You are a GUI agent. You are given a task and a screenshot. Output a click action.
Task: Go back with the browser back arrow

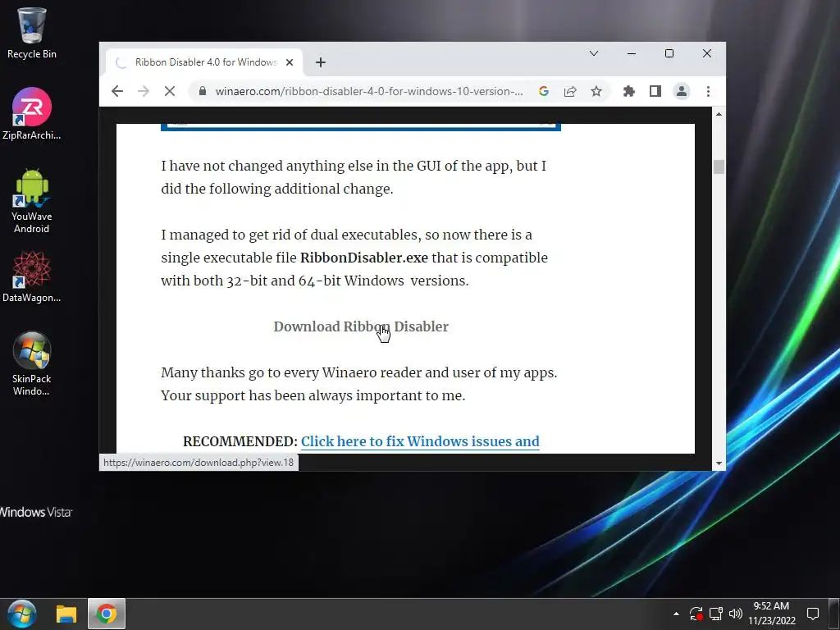[117, 91]
